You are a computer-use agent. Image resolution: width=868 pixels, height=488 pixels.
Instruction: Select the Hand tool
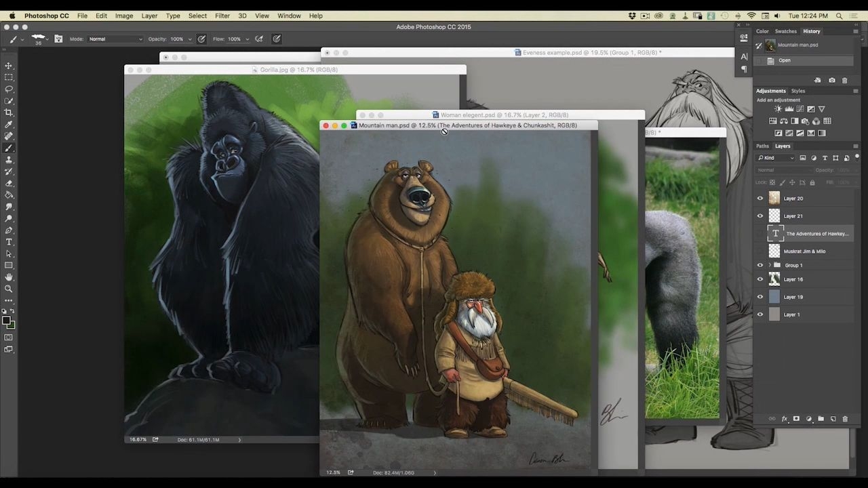9,277
